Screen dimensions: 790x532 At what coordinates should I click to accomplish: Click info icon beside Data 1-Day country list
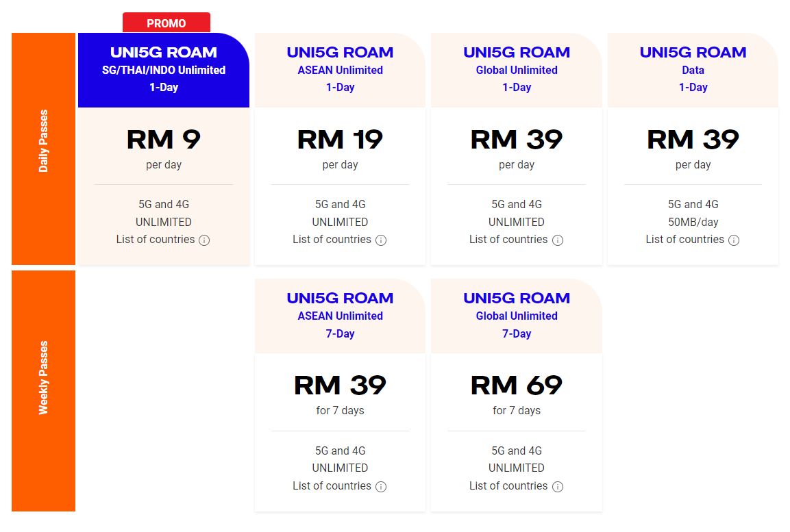[x=734, y=240]
